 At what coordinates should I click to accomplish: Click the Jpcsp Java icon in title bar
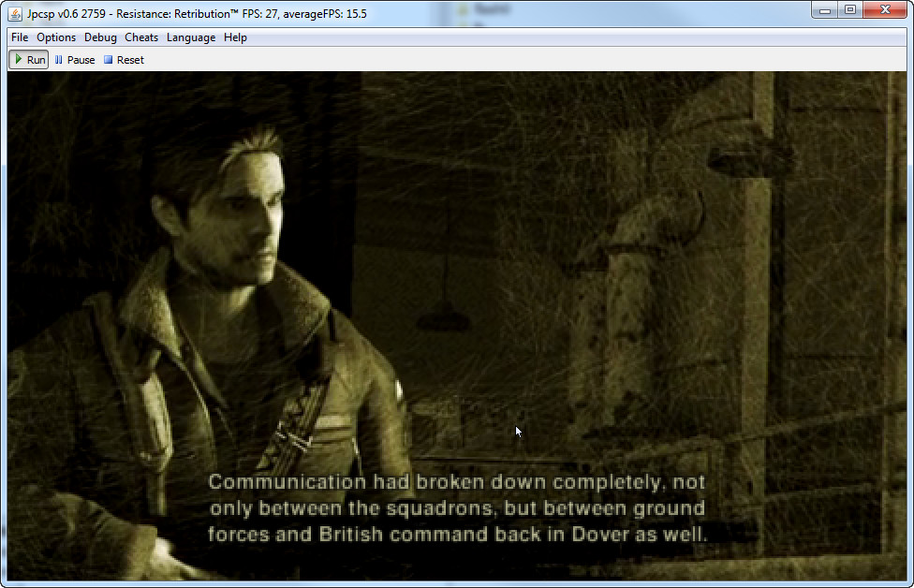(15, 13)
